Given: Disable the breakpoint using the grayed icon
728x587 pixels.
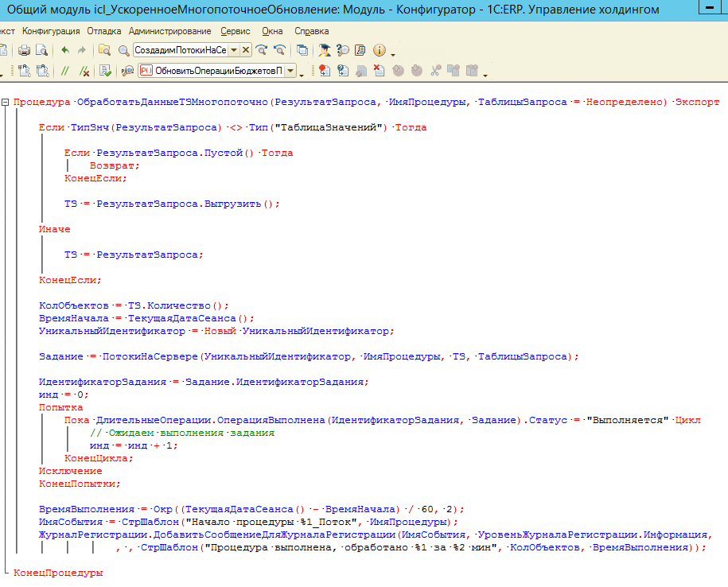Looking at the screenshot, I should coord(360,71).
